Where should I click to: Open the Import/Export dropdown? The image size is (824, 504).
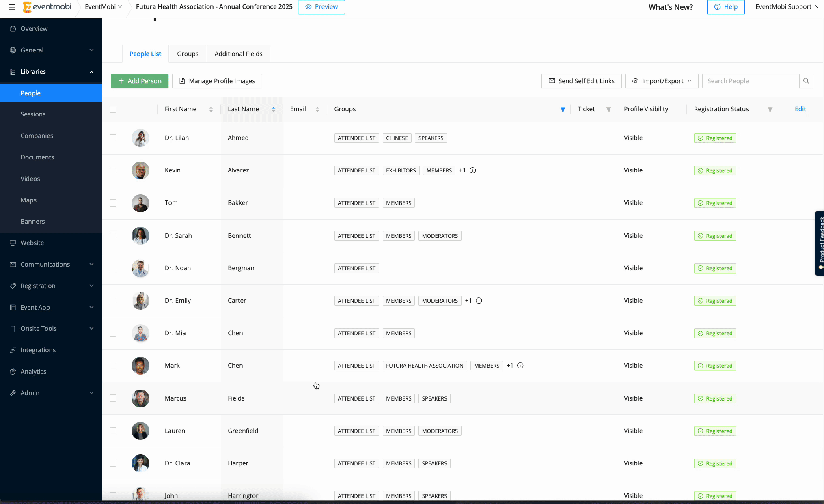tap(661, 81)
